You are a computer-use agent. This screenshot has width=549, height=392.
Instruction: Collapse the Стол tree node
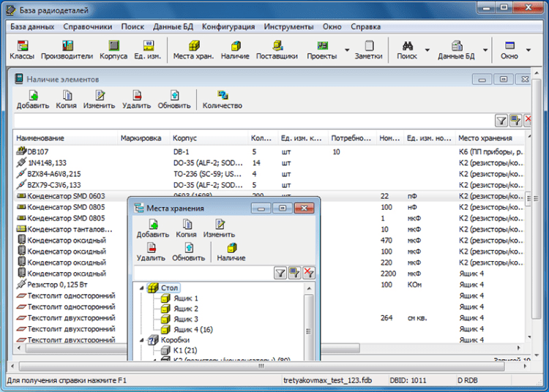click(141, 288)
